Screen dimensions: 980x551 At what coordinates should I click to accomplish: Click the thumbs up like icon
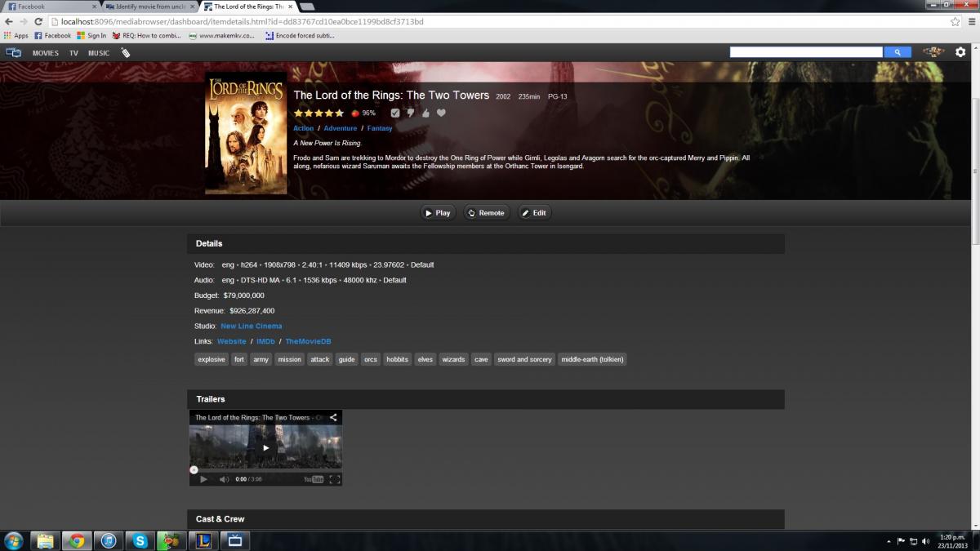[425, 113]
